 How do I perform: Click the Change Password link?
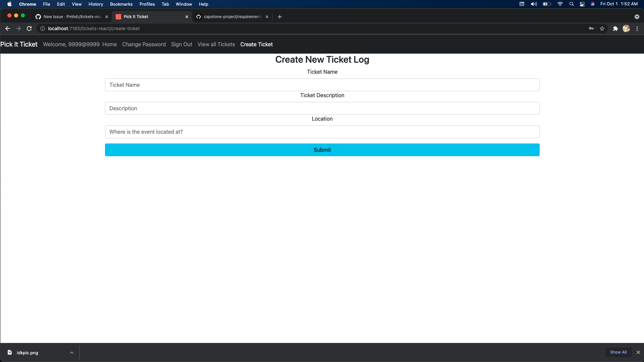144,44
